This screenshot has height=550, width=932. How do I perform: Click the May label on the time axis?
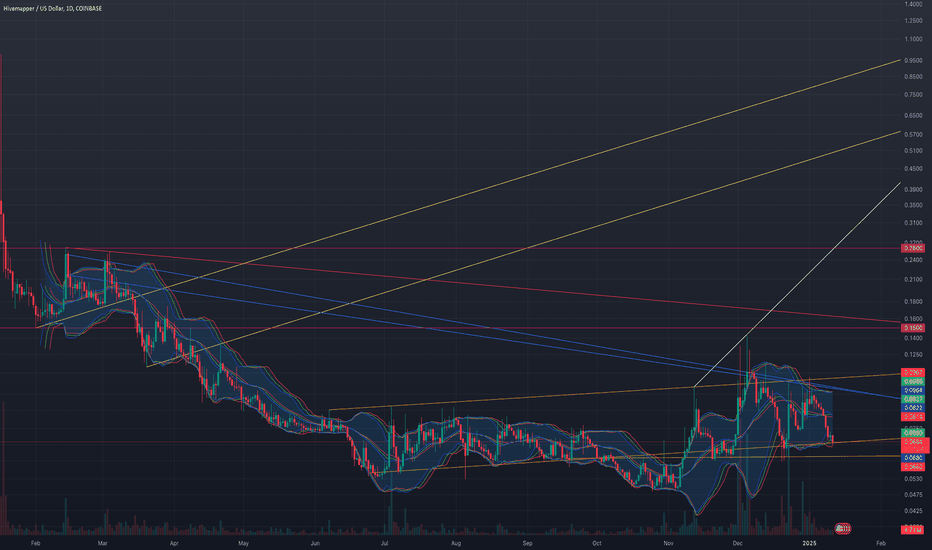pos(243,543)
